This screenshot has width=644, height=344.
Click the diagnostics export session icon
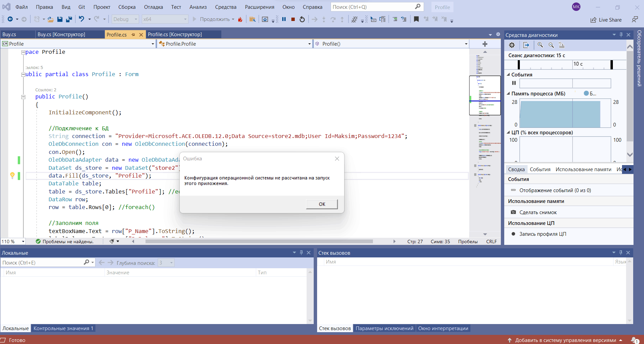pyautogui.click(x=526, y=45)
